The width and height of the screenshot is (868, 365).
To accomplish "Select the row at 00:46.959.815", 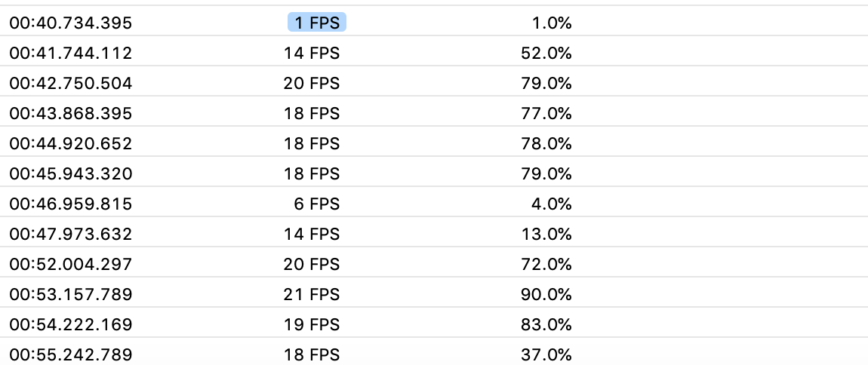I will (x=434, y=204).
